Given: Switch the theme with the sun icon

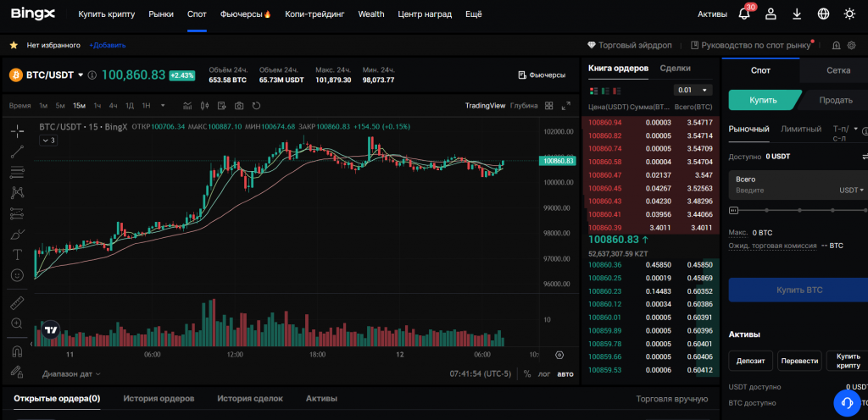Looking at the screenshot, I should coord(849,14).
